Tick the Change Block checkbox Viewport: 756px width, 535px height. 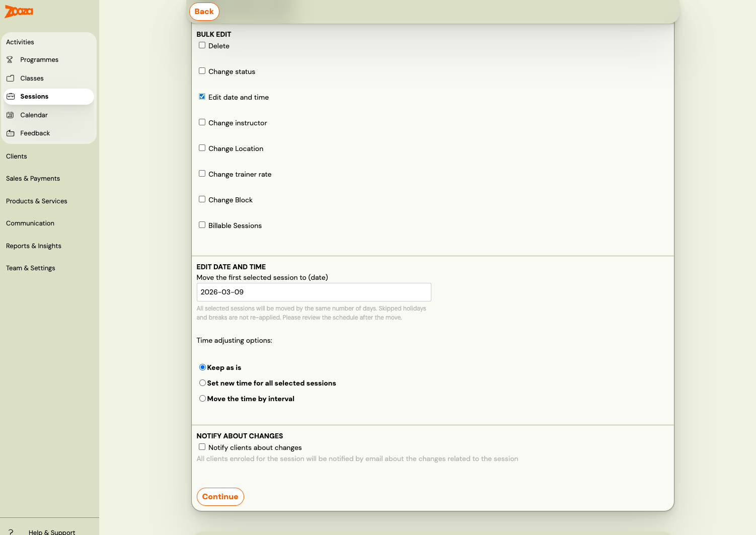[202, 199]
